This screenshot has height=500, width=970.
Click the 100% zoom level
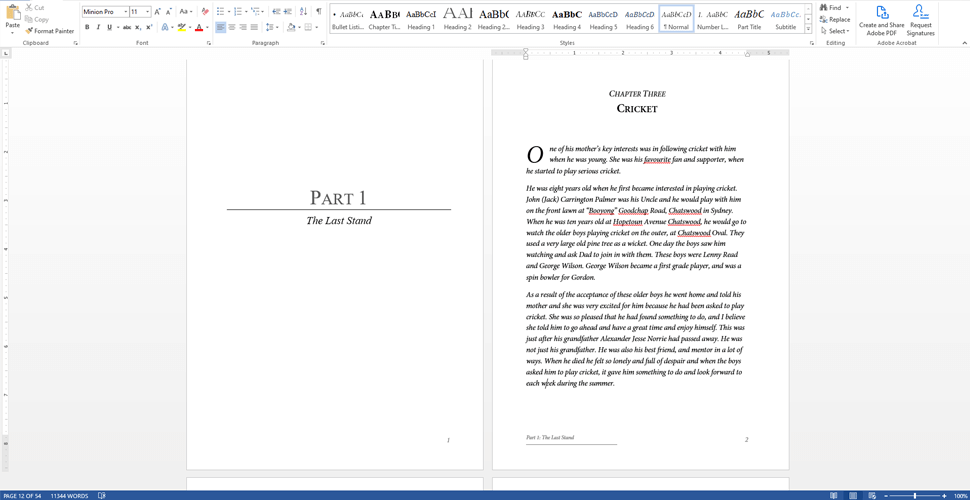(x=959, y=495)
